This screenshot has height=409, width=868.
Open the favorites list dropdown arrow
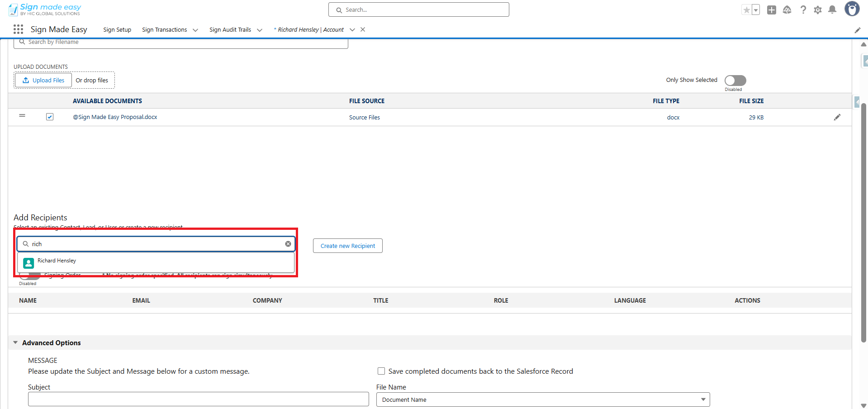pos(756,10)
